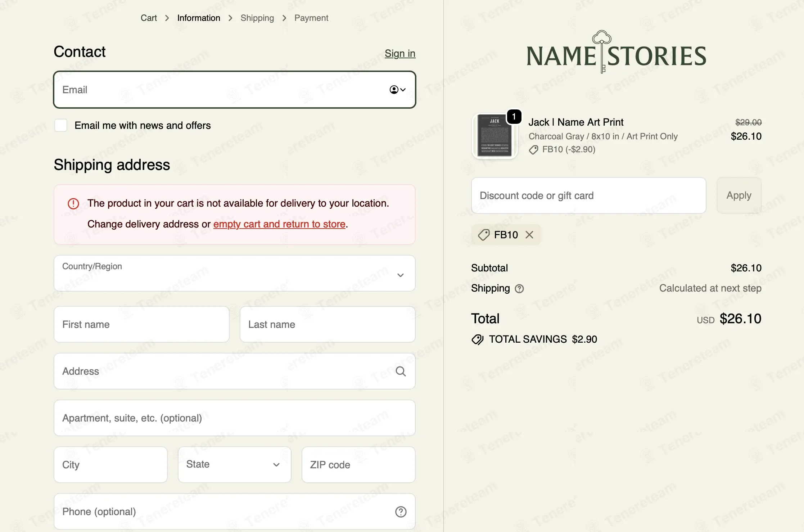Viewport: 804px width, 532px height.
Task: Click the FB10 tag icon chip
Action: pyautogui.click(x=483, y=235)
